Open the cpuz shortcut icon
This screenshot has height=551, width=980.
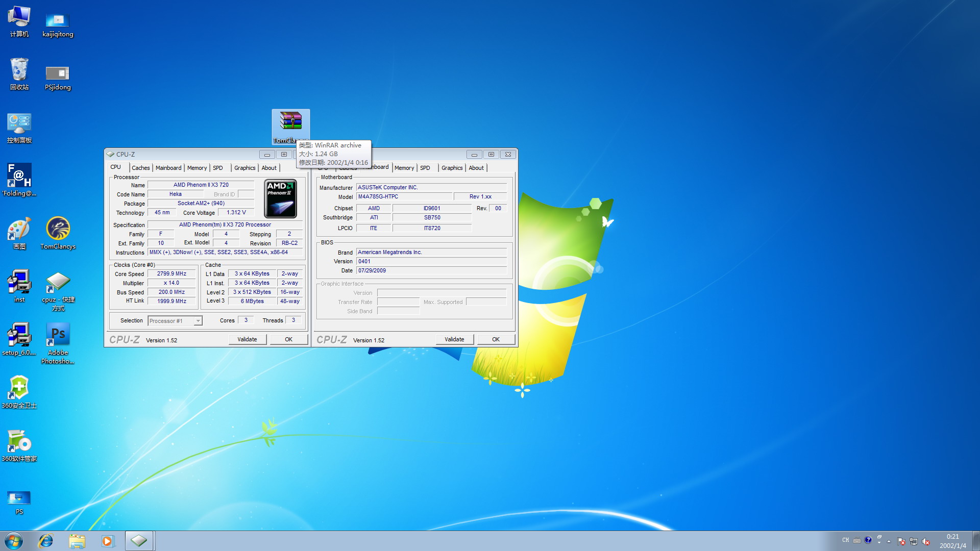click(x=58, y=282)
